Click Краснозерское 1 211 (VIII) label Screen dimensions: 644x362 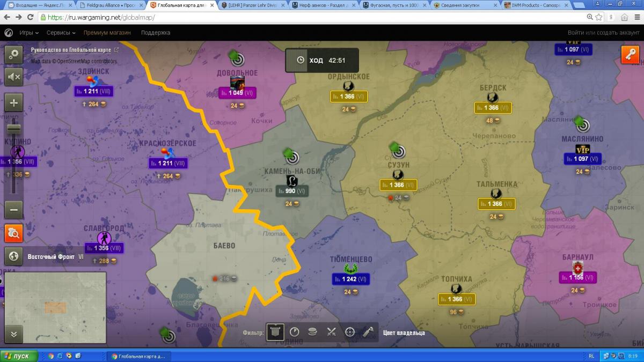[x=168, y=163]
